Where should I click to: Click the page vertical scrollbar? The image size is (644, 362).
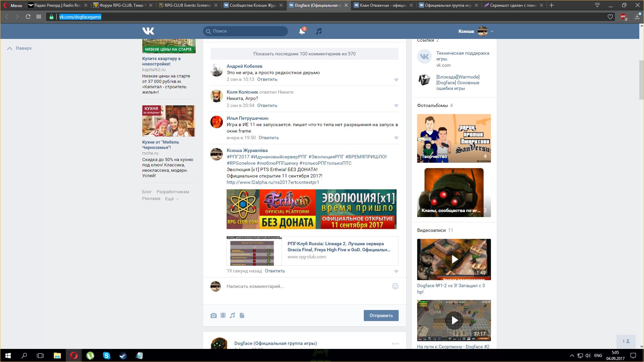[x=641, y=81]
